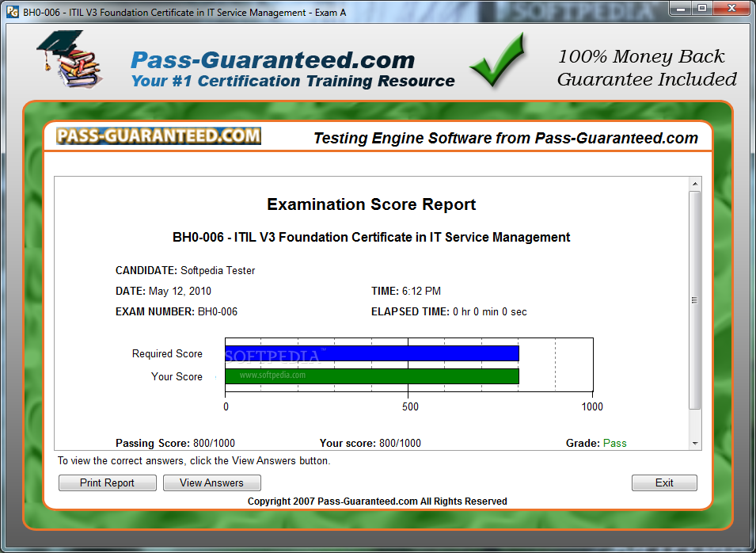
Task: Click the Your Score chart label
Action: tap(177, 377)
